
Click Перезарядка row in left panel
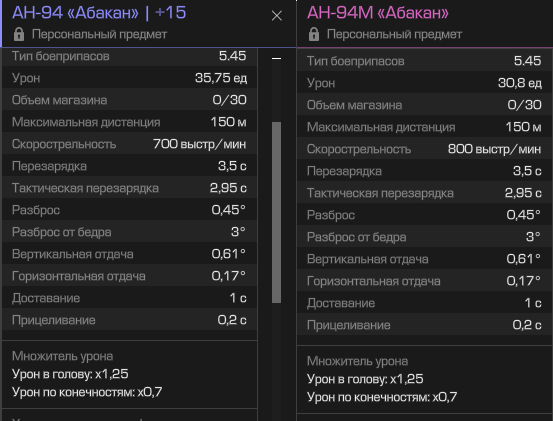[x=129, y=166]
